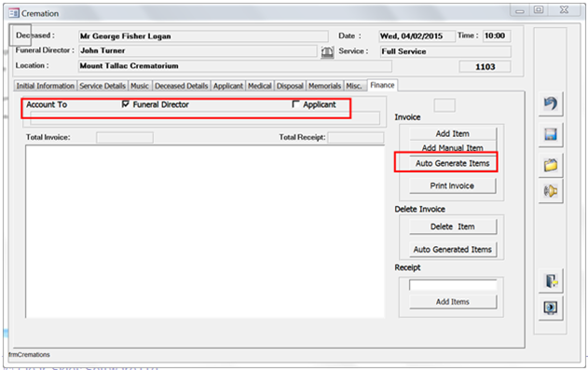Image resolution: width=588 pixels, height=370 pixels.
Task: Click the Time field showing 10:00
Action: pos(496,36)
